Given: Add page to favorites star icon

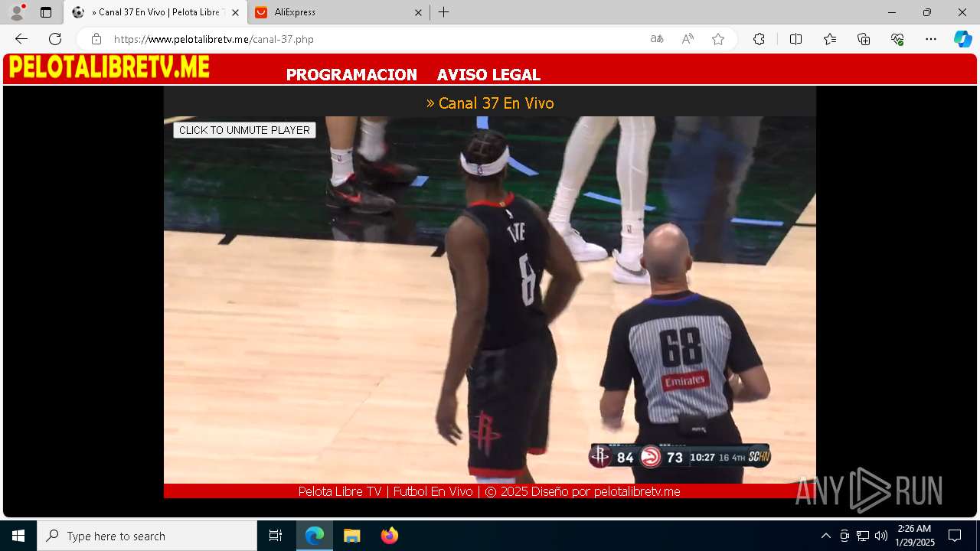Looking at the screenshot, I should tap(718, 39).
